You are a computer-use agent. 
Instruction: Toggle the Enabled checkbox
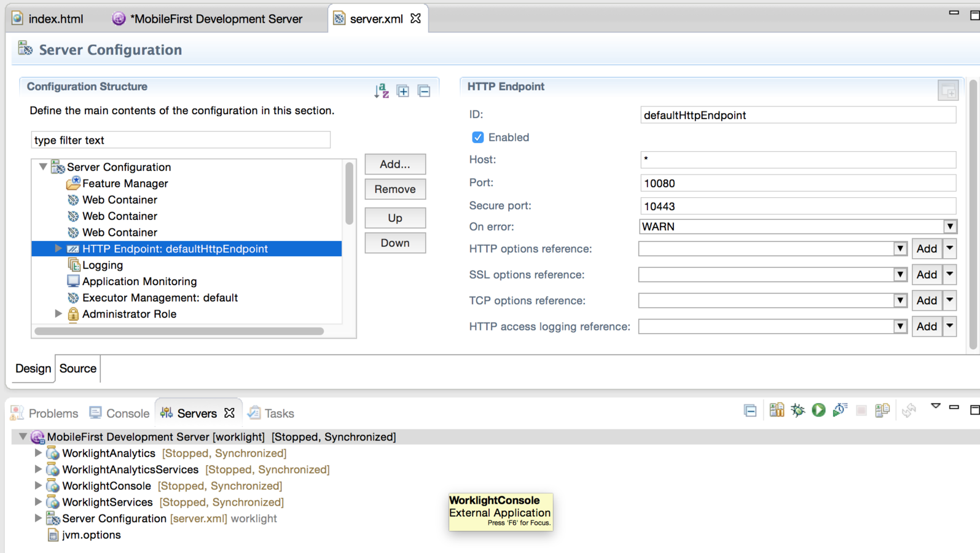(x=477, y=137)
